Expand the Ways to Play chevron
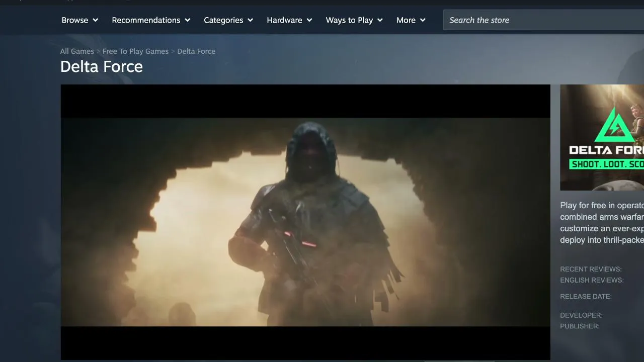Image resolution: width=644 pixels, height=362 pixels. click(380, 20)
